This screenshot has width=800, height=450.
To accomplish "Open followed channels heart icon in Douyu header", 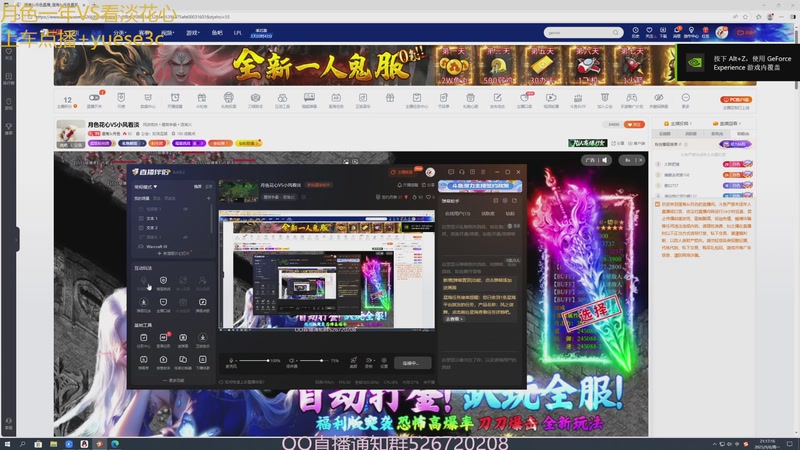I will (649, 31).
